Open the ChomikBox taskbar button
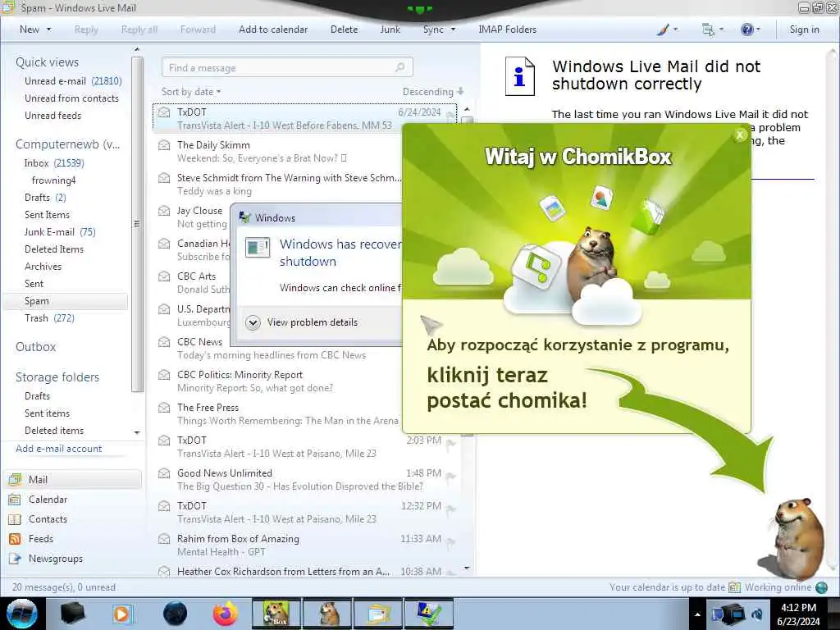 [276, 614]
